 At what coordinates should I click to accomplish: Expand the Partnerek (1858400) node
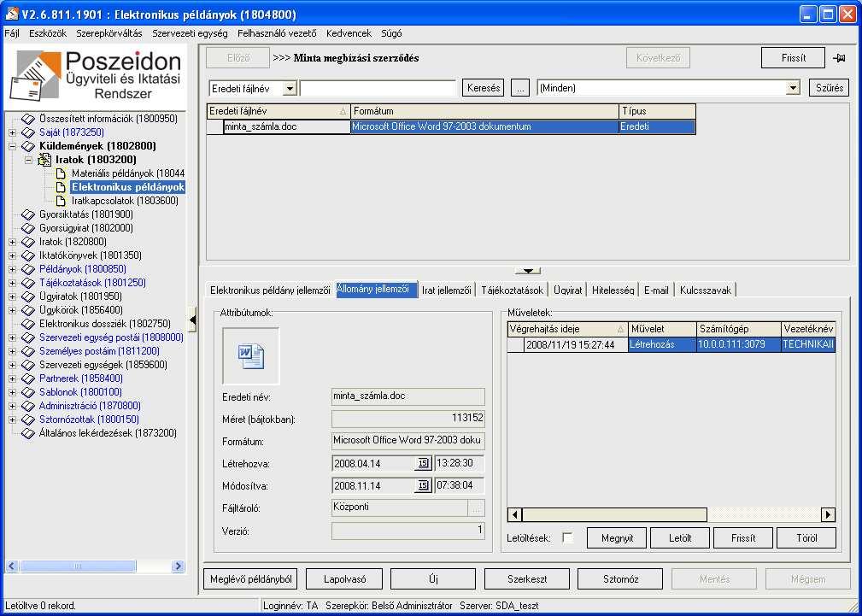point(12,379)
